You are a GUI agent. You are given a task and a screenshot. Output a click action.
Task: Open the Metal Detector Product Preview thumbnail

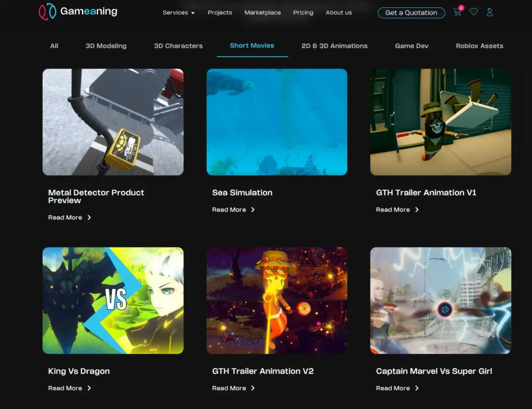(113, 122)
